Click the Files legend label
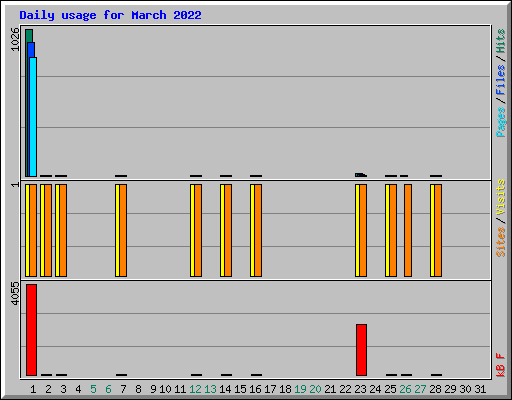 coord(501,80)
